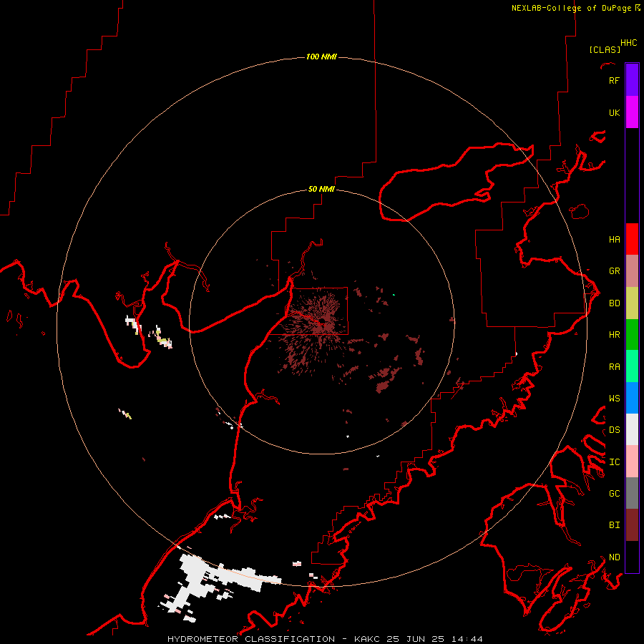Click the yellow BD legend swatch

(x=632, y=303)
